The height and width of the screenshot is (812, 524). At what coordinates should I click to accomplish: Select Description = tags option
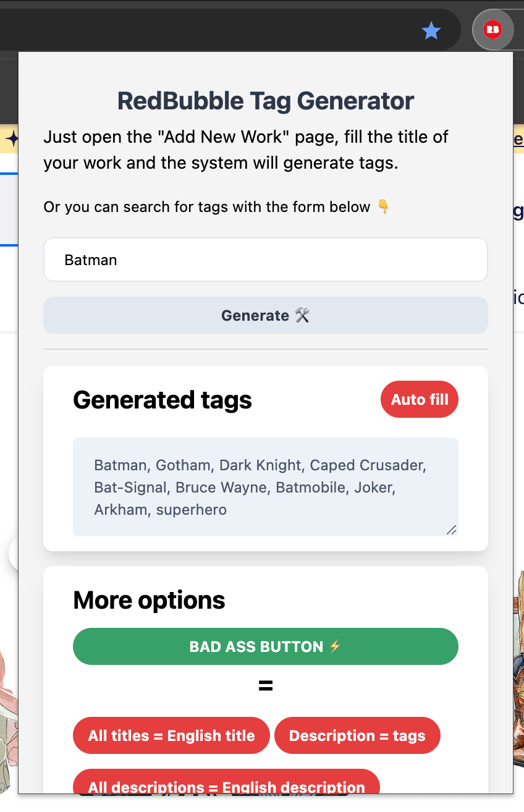[x=357, y=735]
